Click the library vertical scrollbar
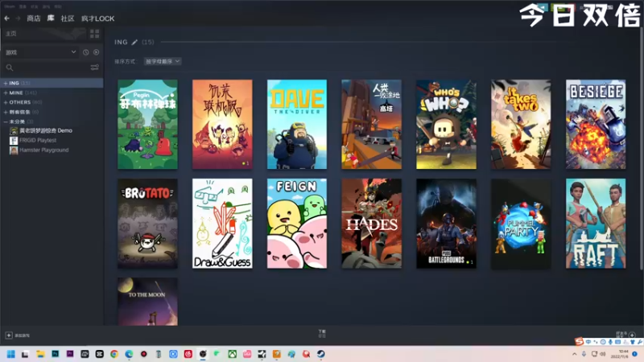 coord(641,150)
